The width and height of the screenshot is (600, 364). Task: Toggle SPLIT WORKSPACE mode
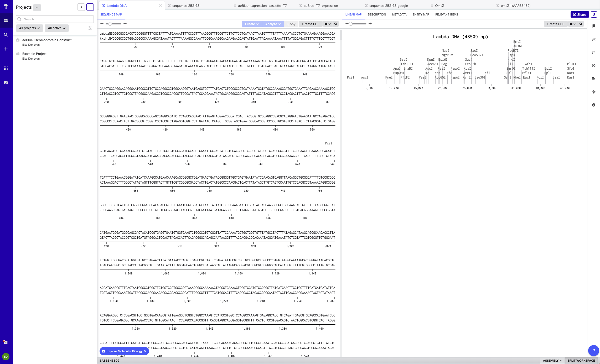581,361
